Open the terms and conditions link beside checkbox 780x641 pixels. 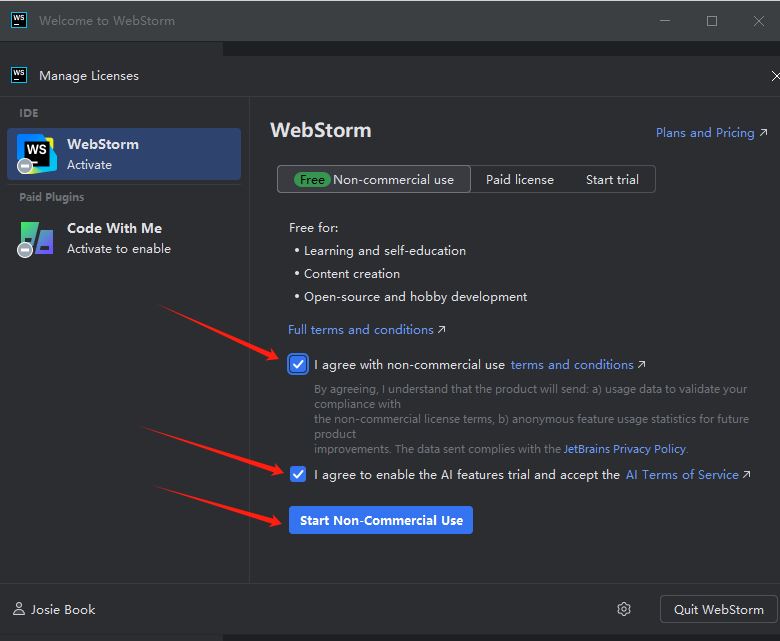pyautogui.click(x=578, y=365)
